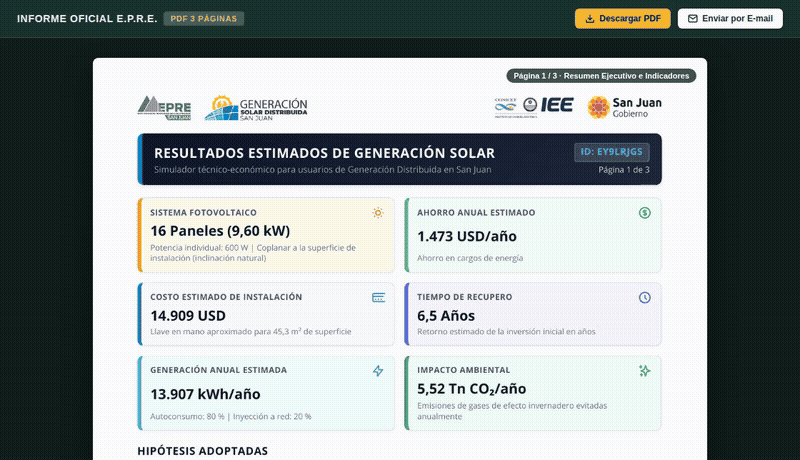Click the Descargar PDF button
The width and height of the screenshot is (800, 460).
coord(622,18)
